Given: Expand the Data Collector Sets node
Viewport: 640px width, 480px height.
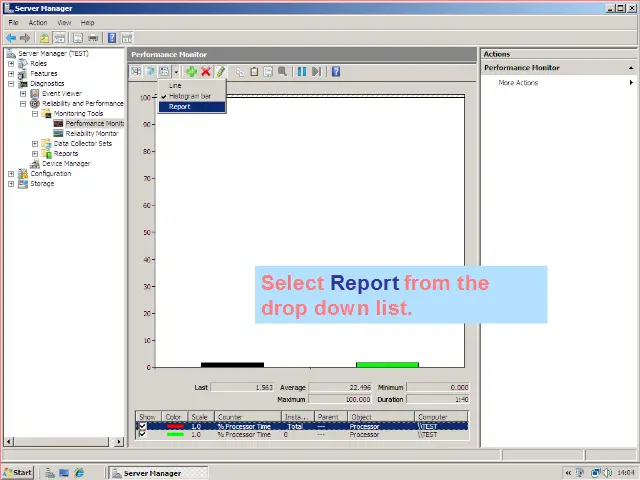Looking at the screenshot, I should pos(35,144).
